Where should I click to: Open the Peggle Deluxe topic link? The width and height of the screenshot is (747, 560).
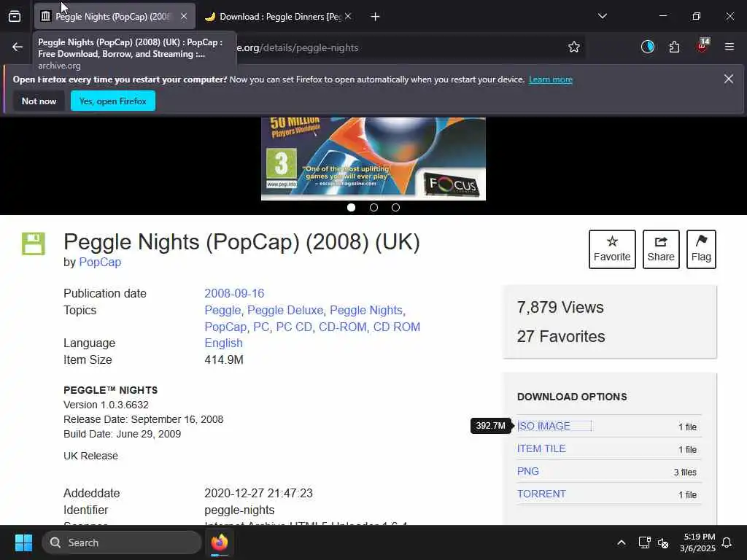point(285,311)
